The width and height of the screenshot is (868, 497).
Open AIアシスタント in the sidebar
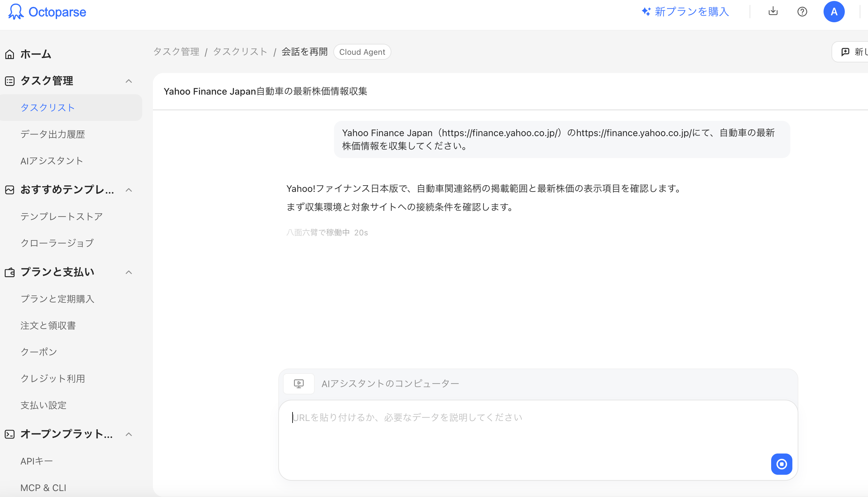52,161
